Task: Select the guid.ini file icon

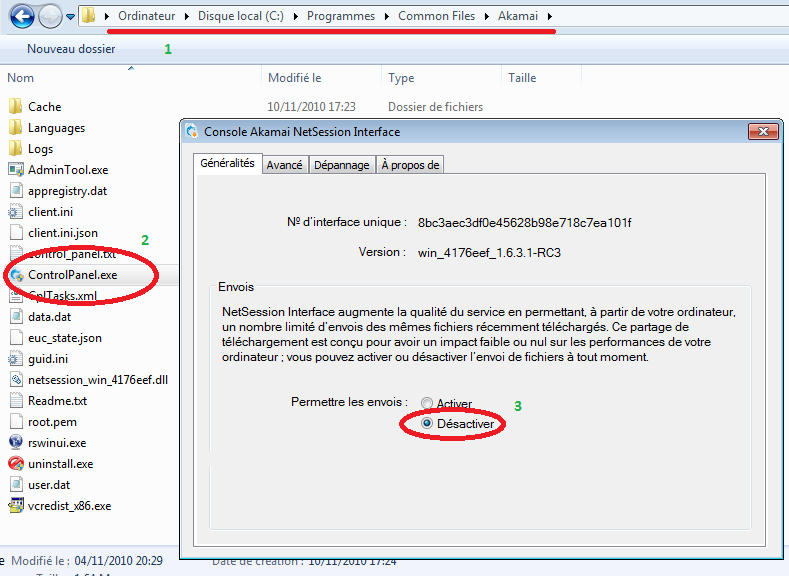Action: (16, 359)
